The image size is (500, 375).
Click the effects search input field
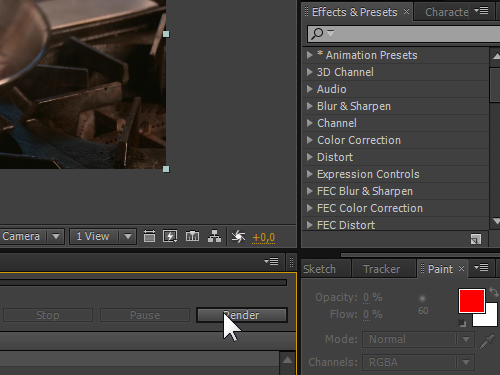[x=403, y=34]
